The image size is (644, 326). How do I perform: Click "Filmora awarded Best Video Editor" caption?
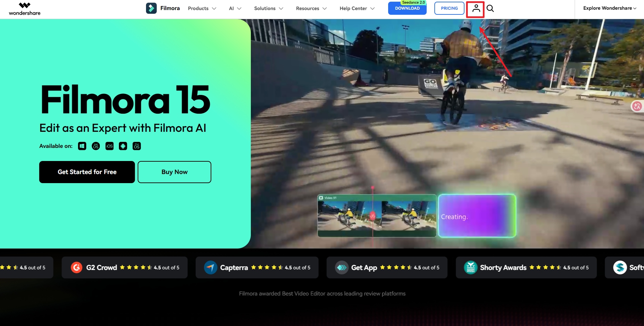click(322, 293)
